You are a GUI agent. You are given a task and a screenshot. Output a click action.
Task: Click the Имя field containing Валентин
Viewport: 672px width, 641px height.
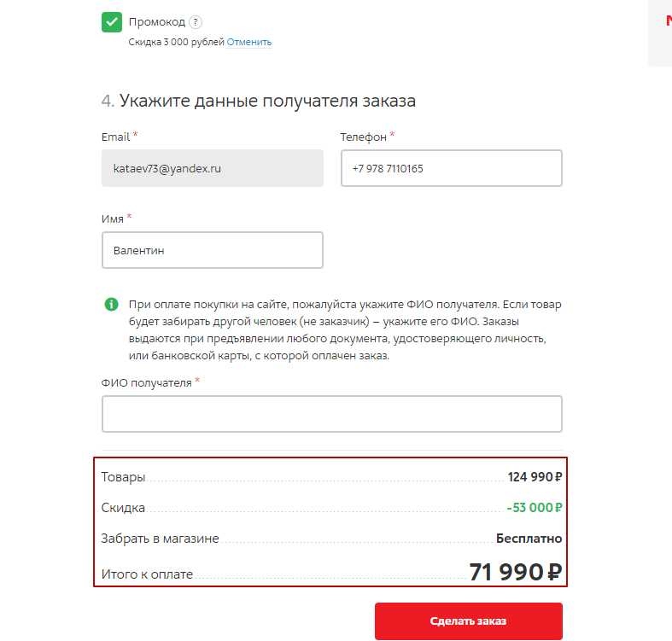click(212, 250)
